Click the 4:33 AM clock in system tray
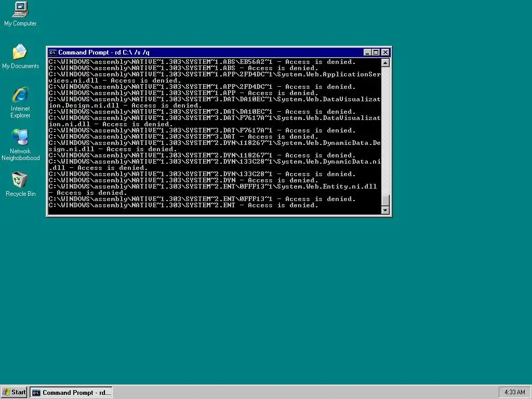532x399 pixels. pos(514,392)
